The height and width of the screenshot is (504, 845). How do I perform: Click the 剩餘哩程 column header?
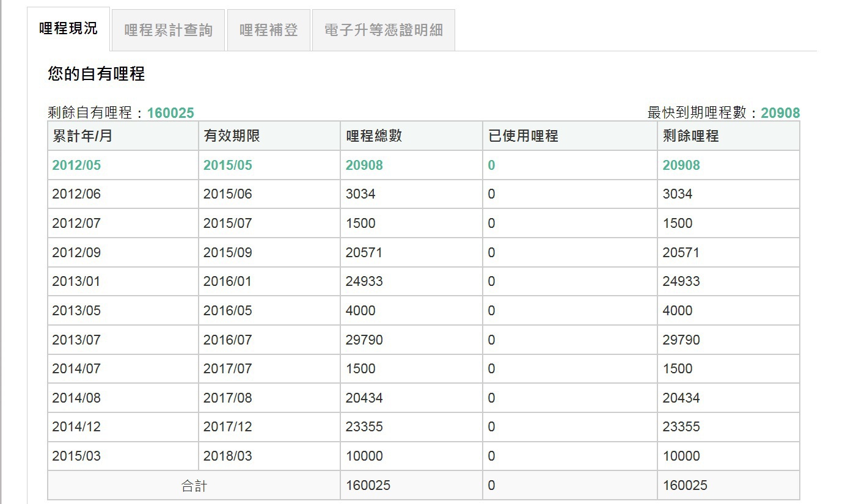[x=690, y=136]
